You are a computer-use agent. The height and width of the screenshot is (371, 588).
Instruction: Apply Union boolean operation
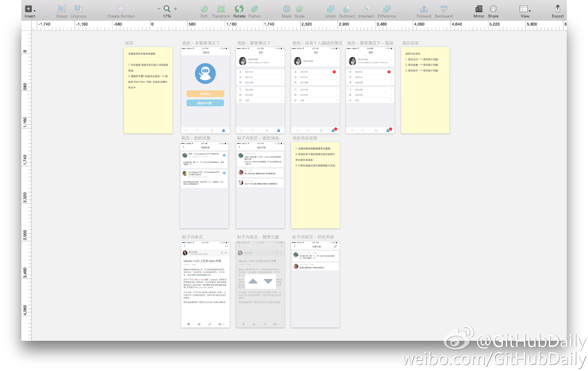(330, 9)
